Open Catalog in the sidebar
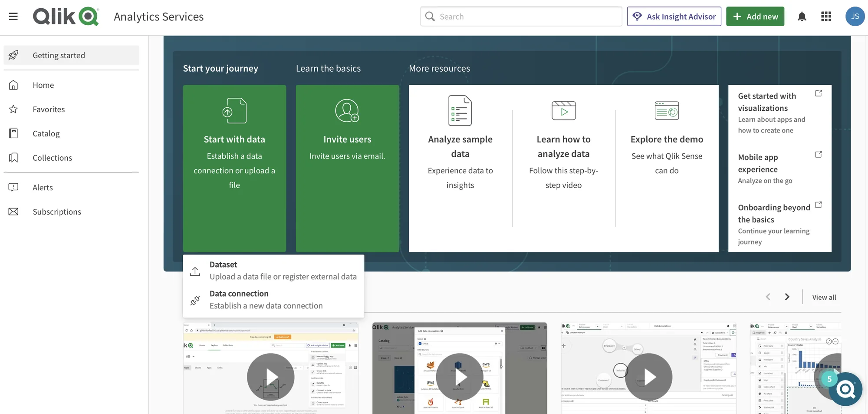This screenshot has height=414, width=868. point(72,133)
